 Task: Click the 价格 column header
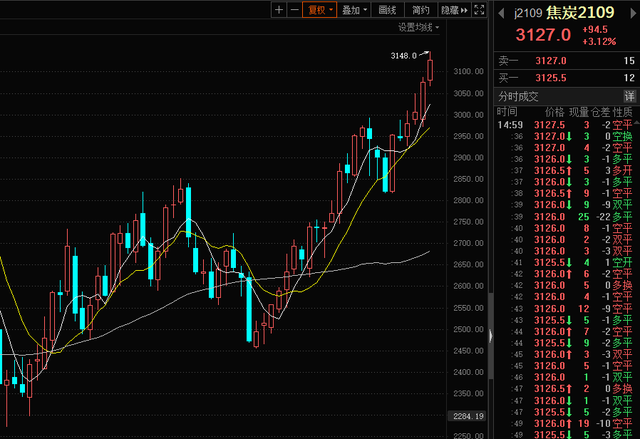tap(555, 111)
